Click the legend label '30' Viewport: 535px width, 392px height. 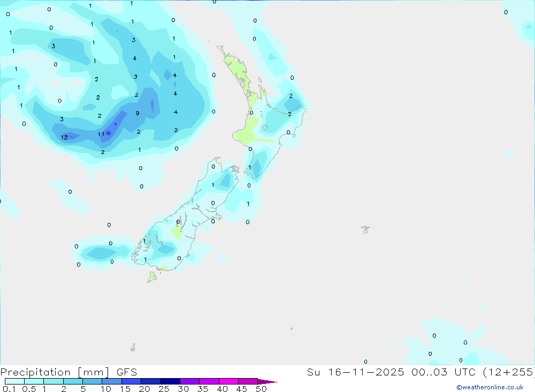point(184,389)
